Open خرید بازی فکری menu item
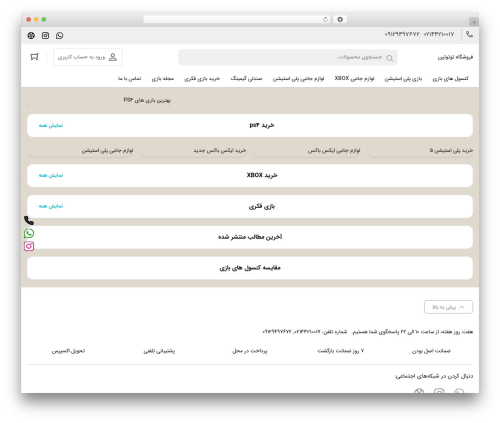 pyautogui.click(x=202, y=79)
